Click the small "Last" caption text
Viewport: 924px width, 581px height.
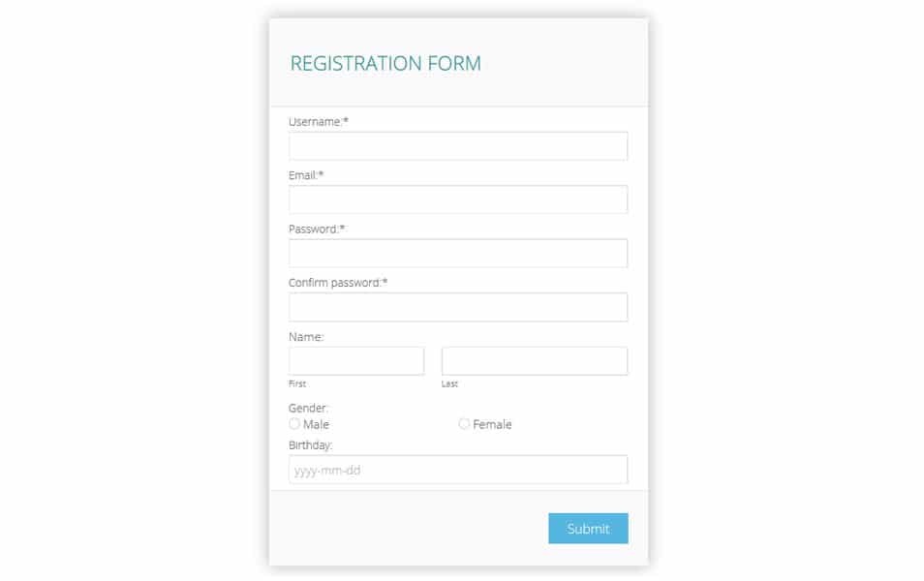449,384
